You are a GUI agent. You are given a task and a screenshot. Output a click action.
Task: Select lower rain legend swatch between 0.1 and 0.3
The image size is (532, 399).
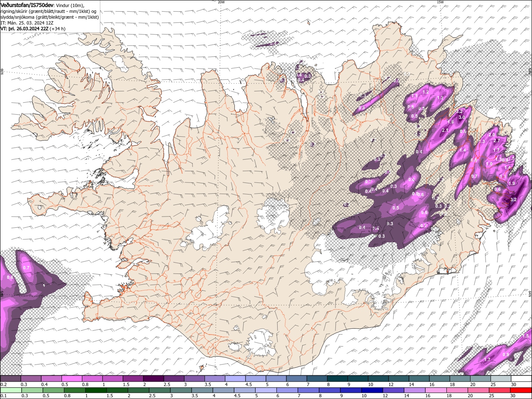coord(11,390)
